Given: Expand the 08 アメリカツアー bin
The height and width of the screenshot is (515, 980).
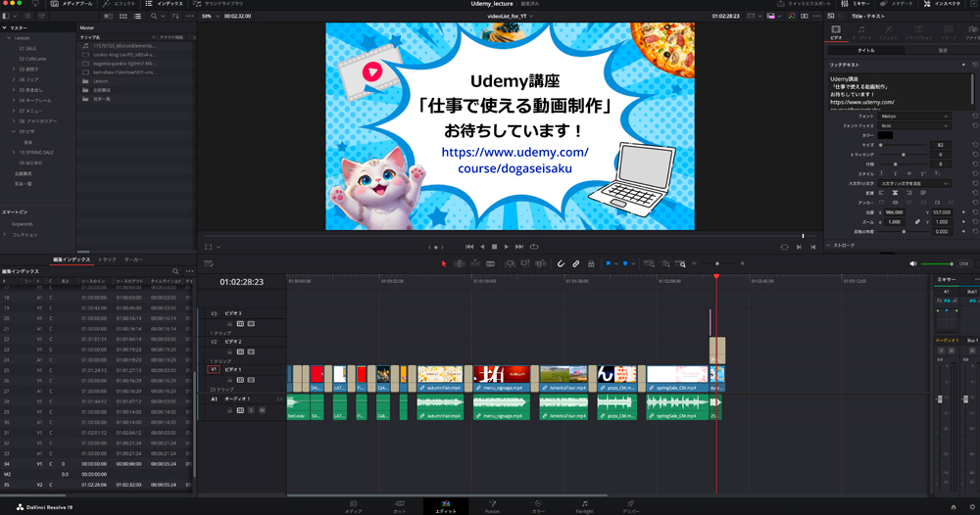Looking at the screenshot, I should [14, 121].
